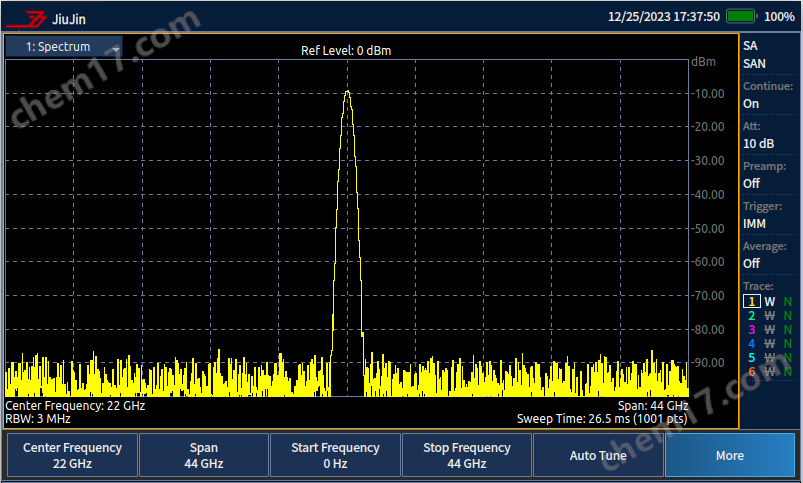
Task: Select trace 2 in trace list
Action: pyautogui.click(x=750, y=315)
